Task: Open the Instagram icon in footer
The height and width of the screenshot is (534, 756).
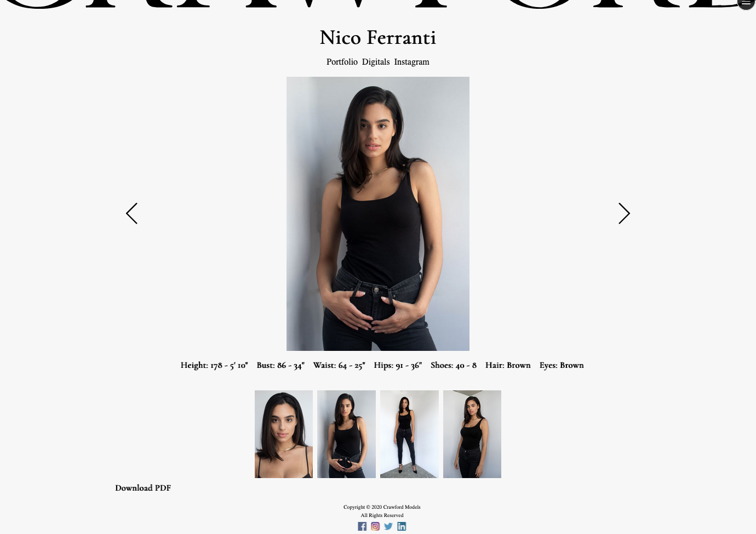Action: [x=375, y=526]
